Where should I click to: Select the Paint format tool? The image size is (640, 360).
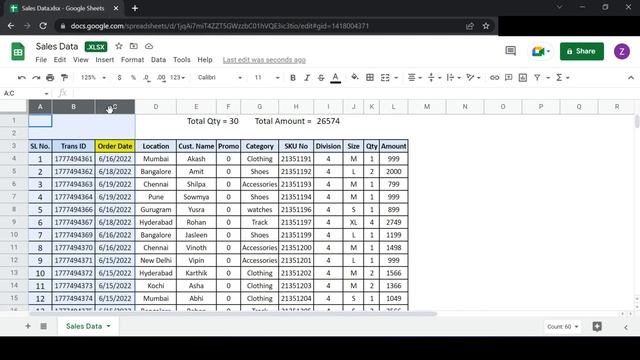pos(64,78)
